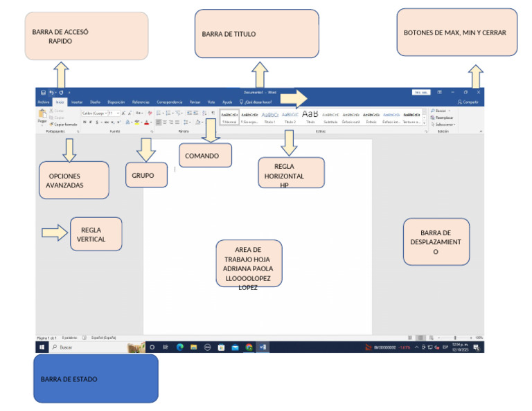Image resolution: width=532 pixels, height=411 pixels.
Task: Toggle show paragraph marks (¶)
Action: click(213, 113)
